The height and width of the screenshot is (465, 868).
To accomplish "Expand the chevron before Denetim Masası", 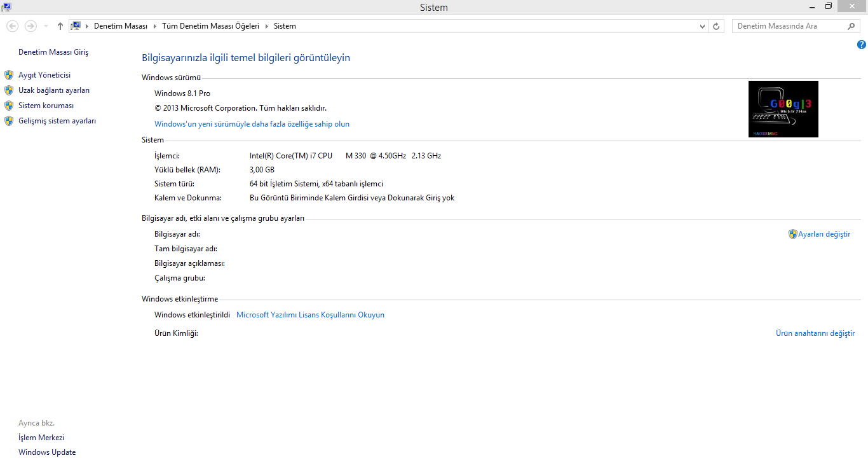I will 88,26.
